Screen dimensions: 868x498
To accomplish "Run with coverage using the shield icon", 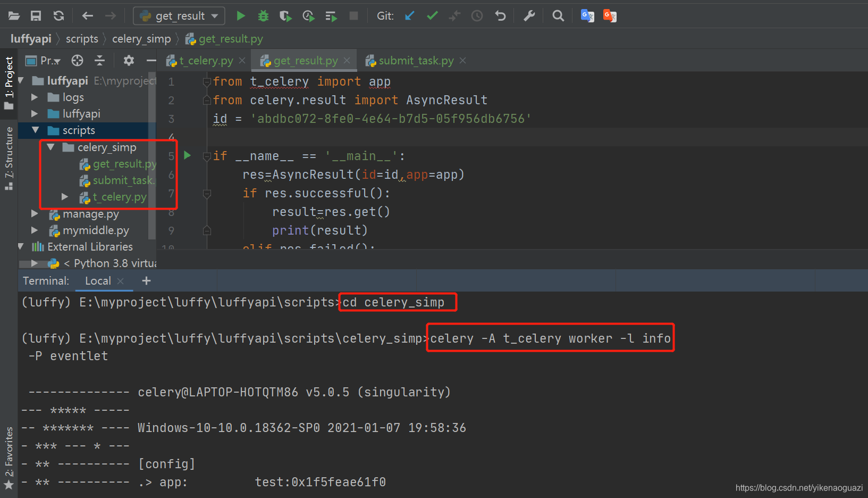I will pos(285,16).
